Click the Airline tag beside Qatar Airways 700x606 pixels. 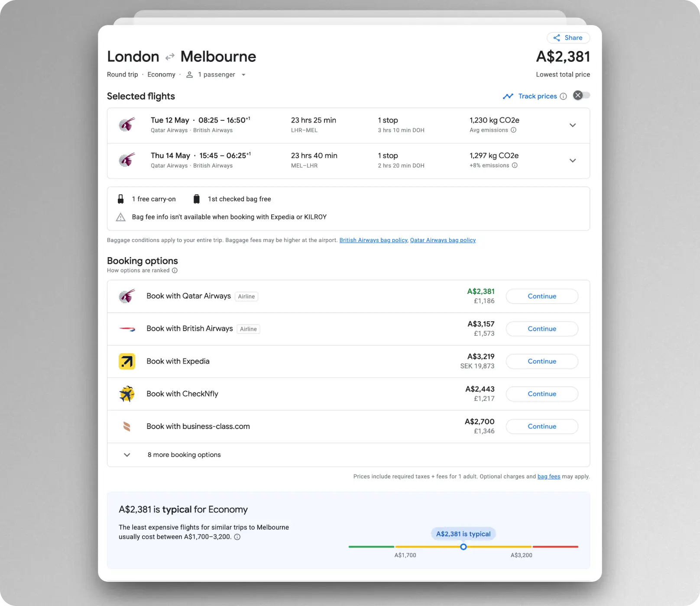coord(246,297)
